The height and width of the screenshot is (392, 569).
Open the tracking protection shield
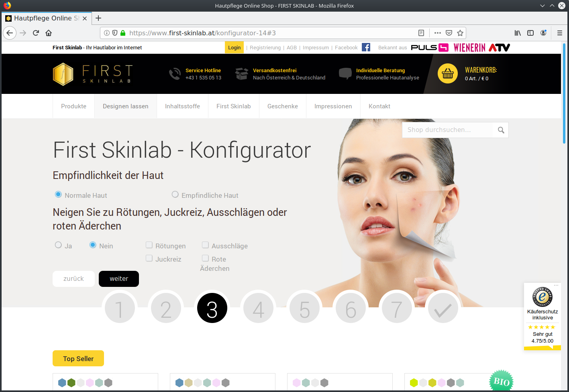(115, 33)
